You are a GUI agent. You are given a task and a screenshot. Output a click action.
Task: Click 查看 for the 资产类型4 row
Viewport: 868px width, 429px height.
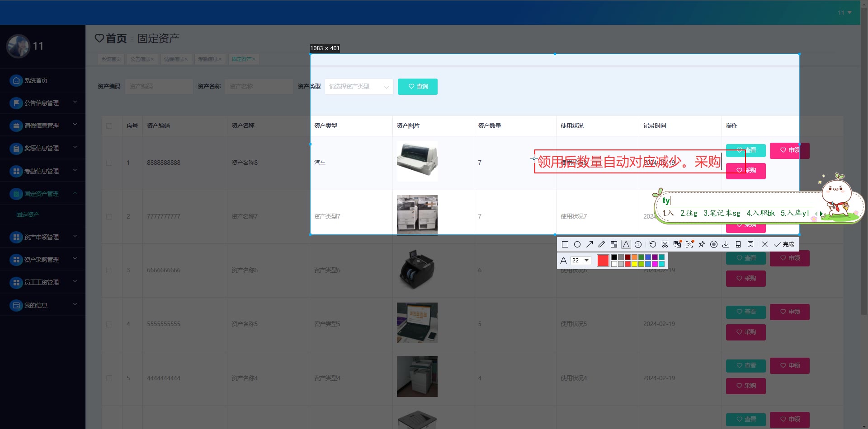point(746,366)
